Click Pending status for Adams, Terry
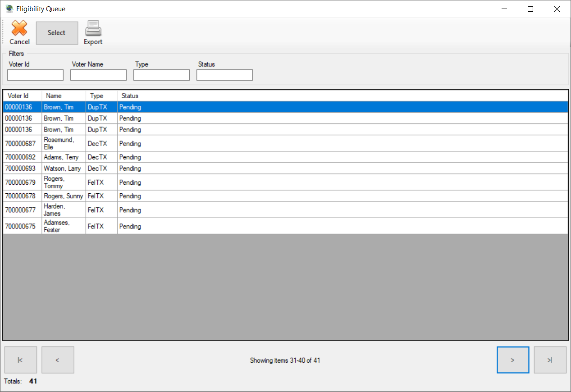The height and width of the screenshot is (392, 571). point(343,157)
